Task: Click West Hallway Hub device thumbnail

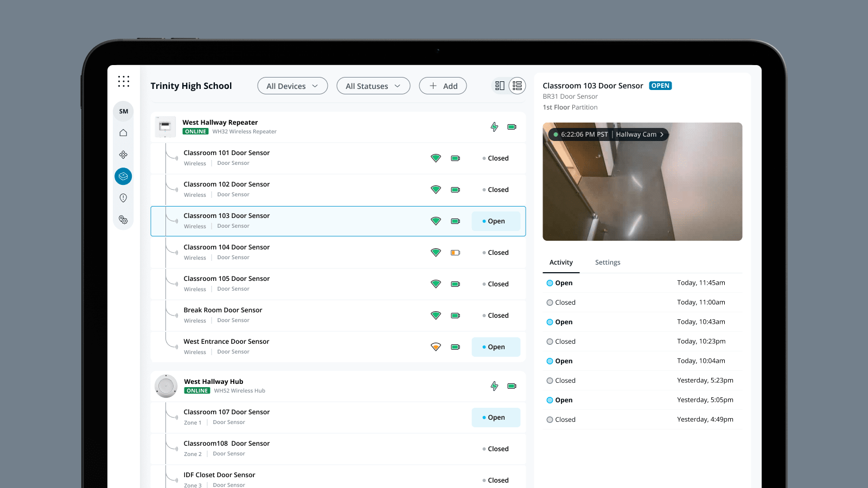Action: coord(166,386)
